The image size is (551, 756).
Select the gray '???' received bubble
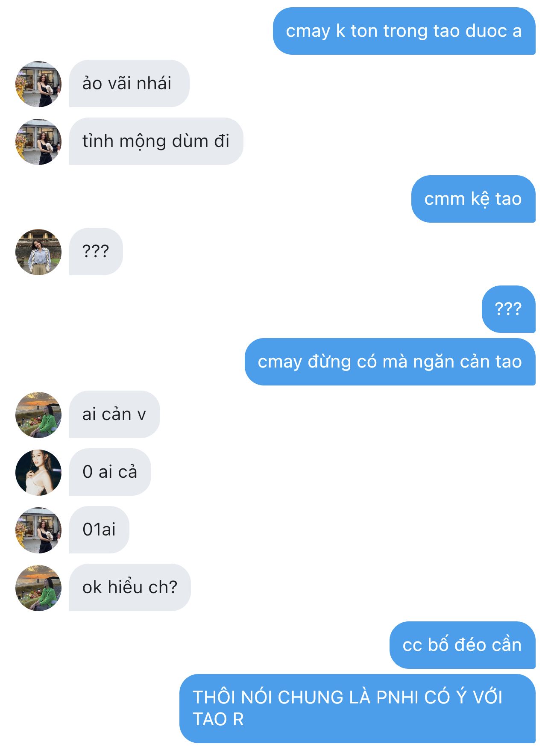click(96, 251)
